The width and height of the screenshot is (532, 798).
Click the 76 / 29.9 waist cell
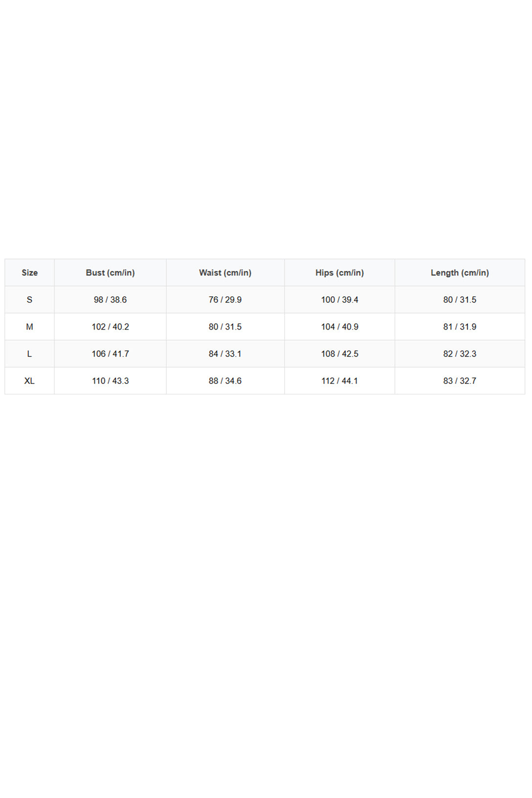pyautogui.click(x=225, y=300)
